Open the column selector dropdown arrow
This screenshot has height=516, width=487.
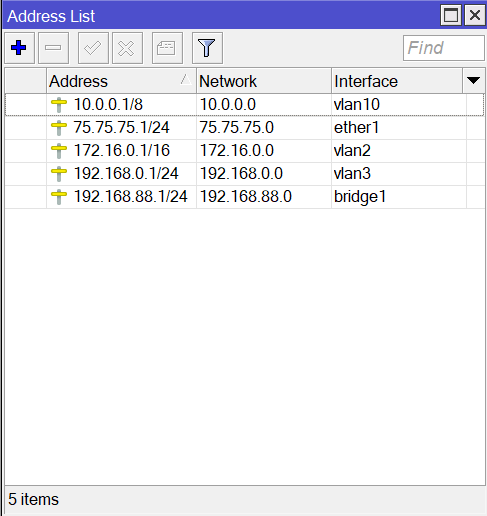coord(473,81)
